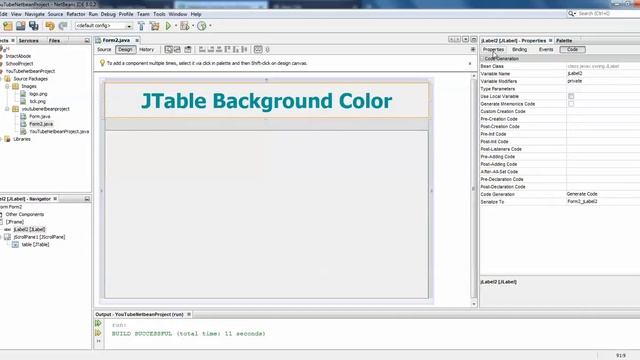Open the Profile menu
Image resolution: width=640 pixels, height=360 pixels.
[x=126, y=14]
